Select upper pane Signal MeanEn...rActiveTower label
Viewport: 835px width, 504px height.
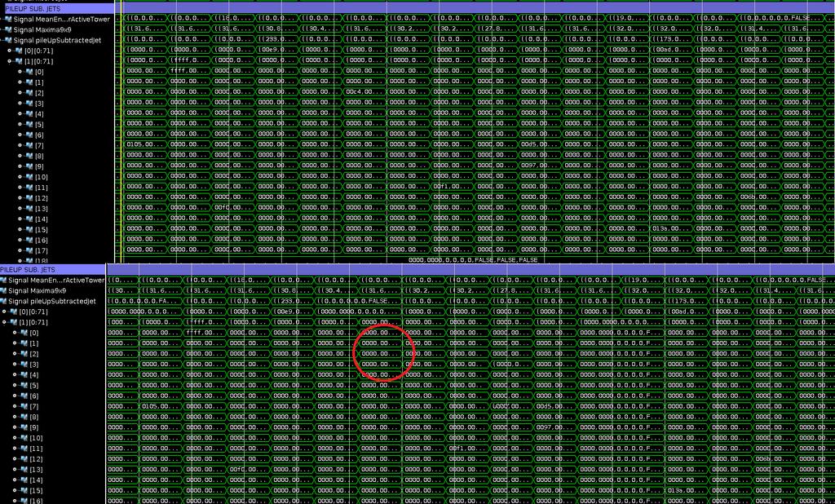pos(62,20)
